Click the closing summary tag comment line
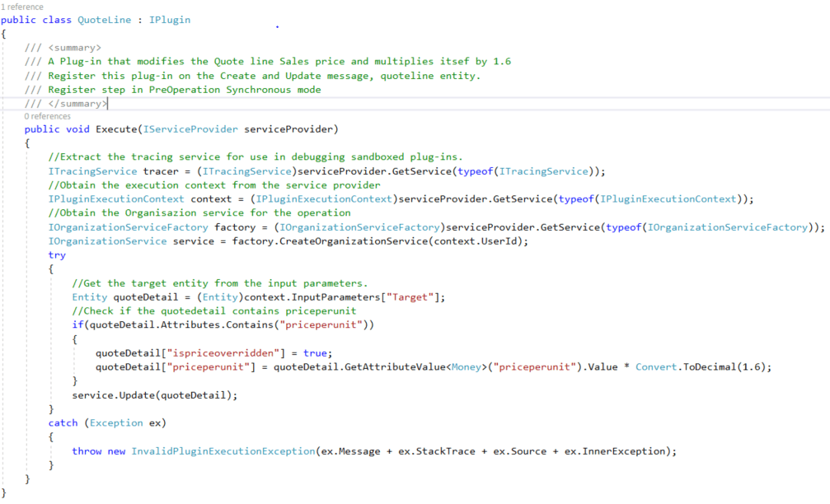 66,104
